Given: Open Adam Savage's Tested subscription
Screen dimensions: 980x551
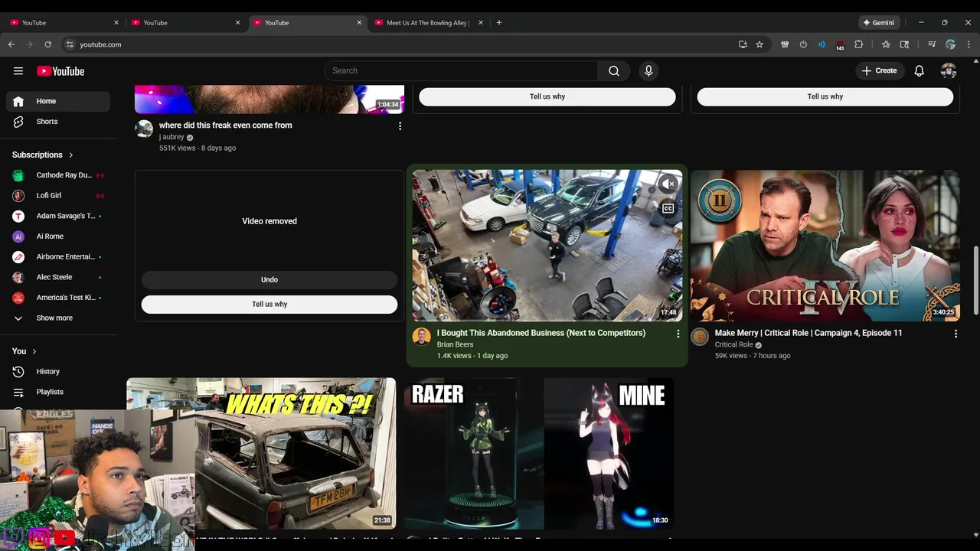Looking at the screenshot, I should (x=58, y=216).
